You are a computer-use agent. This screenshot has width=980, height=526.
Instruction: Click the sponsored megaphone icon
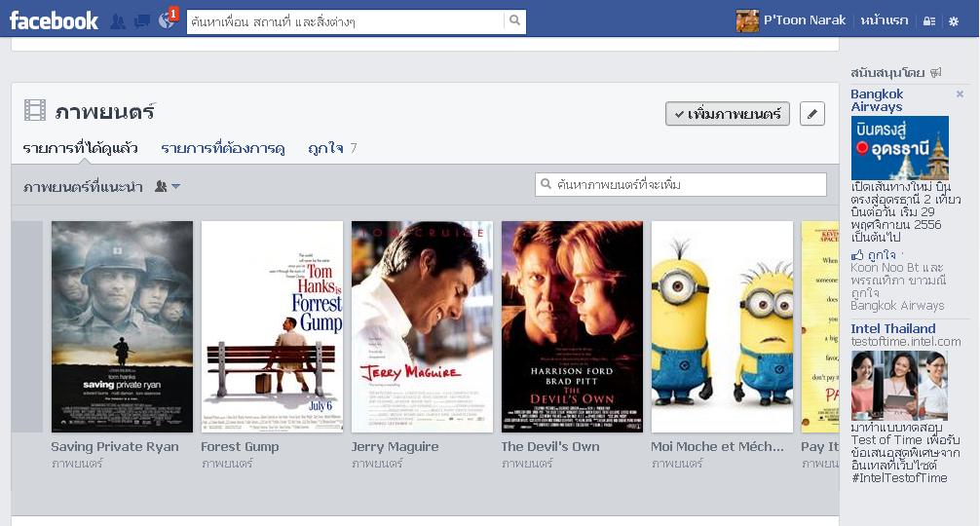point(935,72)
